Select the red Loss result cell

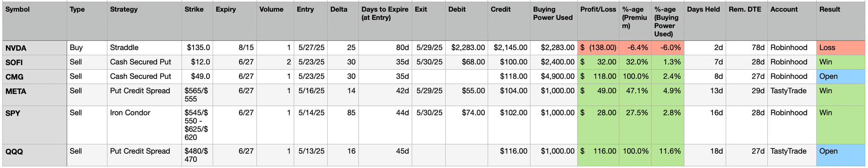click(x=842, y=48)
